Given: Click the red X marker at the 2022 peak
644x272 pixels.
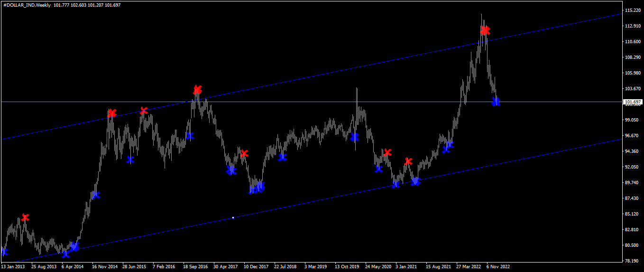Looking at the screenshot, I should (x=485, y=30).
